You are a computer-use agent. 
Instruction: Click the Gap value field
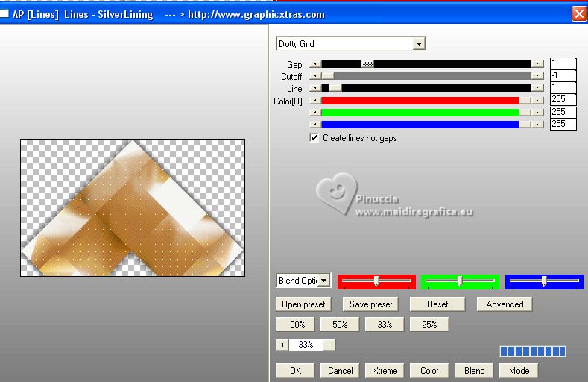point(563,63)
